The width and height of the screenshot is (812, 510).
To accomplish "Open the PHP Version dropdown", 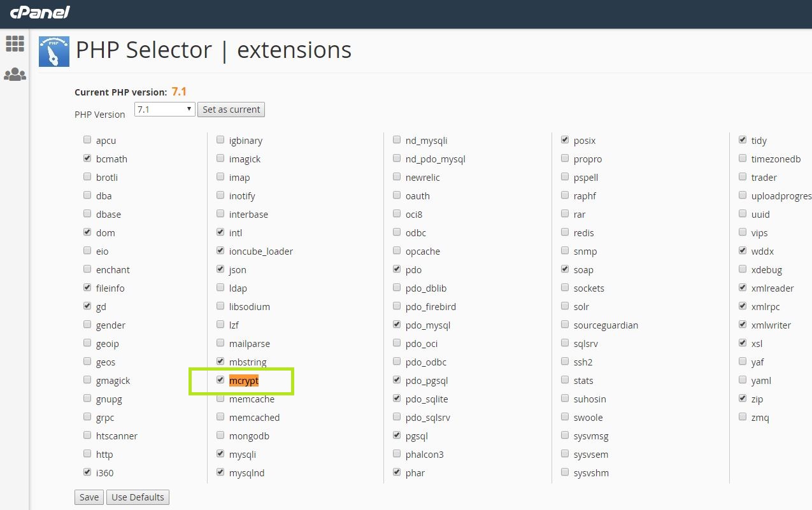I will (164, 109).
